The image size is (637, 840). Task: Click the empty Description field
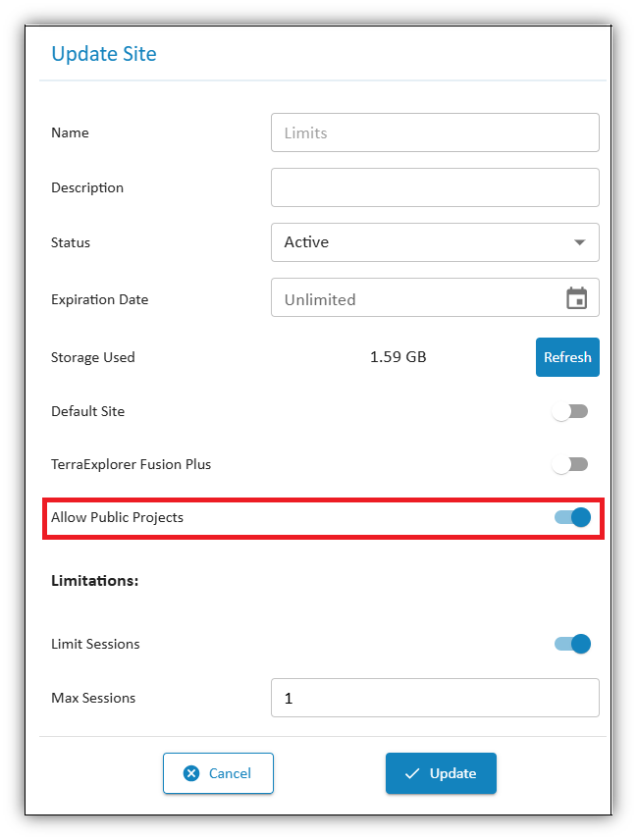[x=435, y=187]
